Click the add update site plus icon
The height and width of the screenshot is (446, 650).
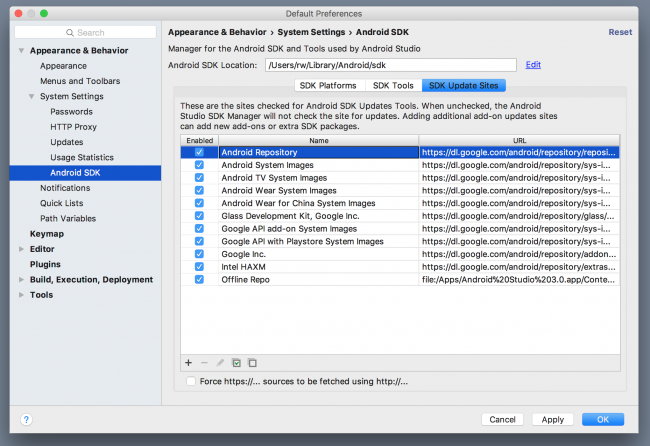[x=188, y=362]
